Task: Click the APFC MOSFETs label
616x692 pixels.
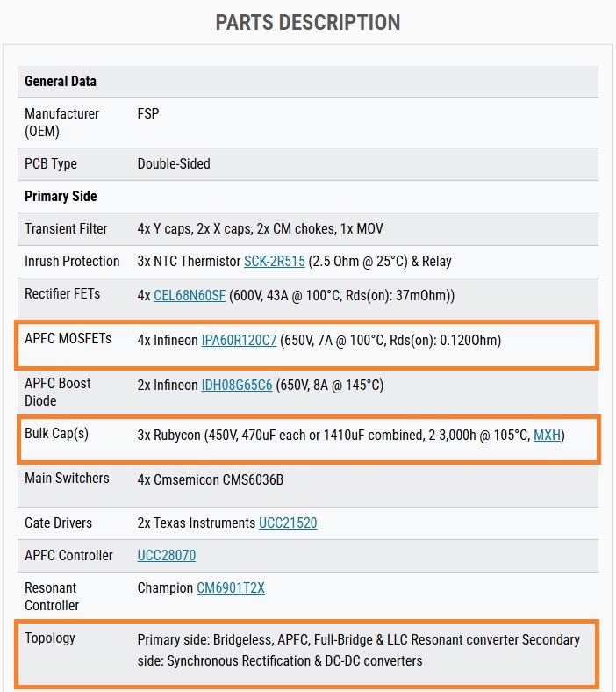Action: pos(68,338)
